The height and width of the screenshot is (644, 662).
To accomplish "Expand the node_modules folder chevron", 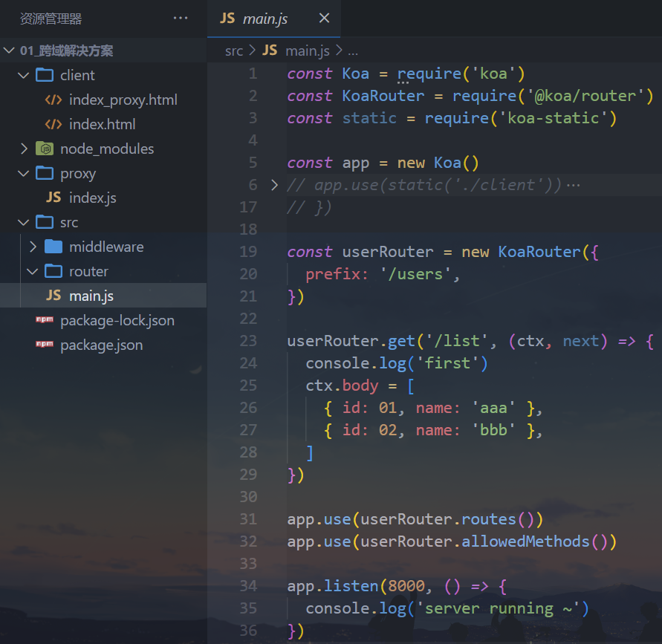I will pyautogui.click(x=24, y=149).
